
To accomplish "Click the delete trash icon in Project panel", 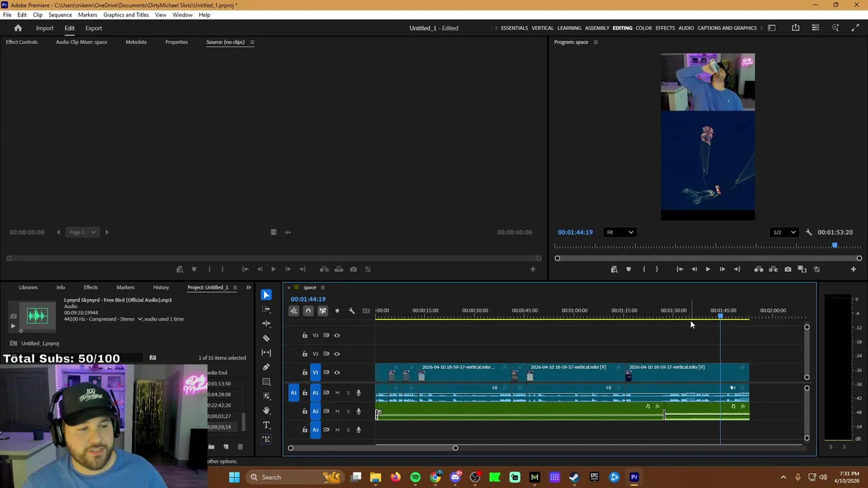I will 239,447.
